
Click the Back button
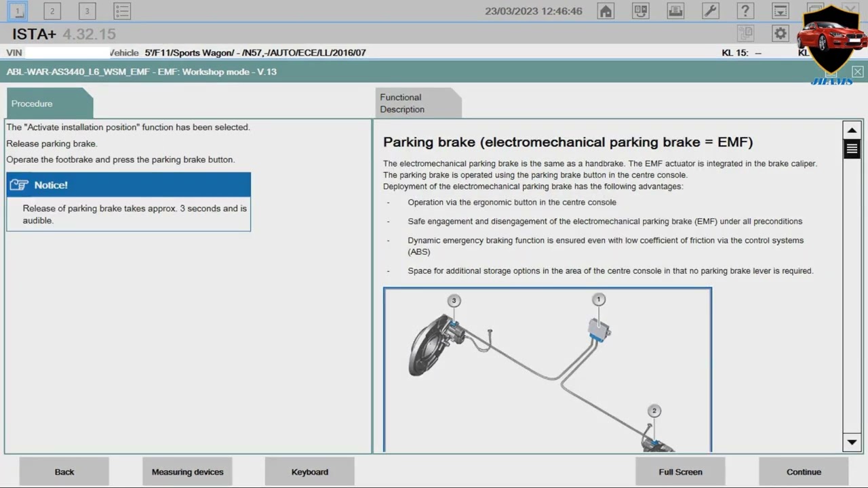point(64,472)
